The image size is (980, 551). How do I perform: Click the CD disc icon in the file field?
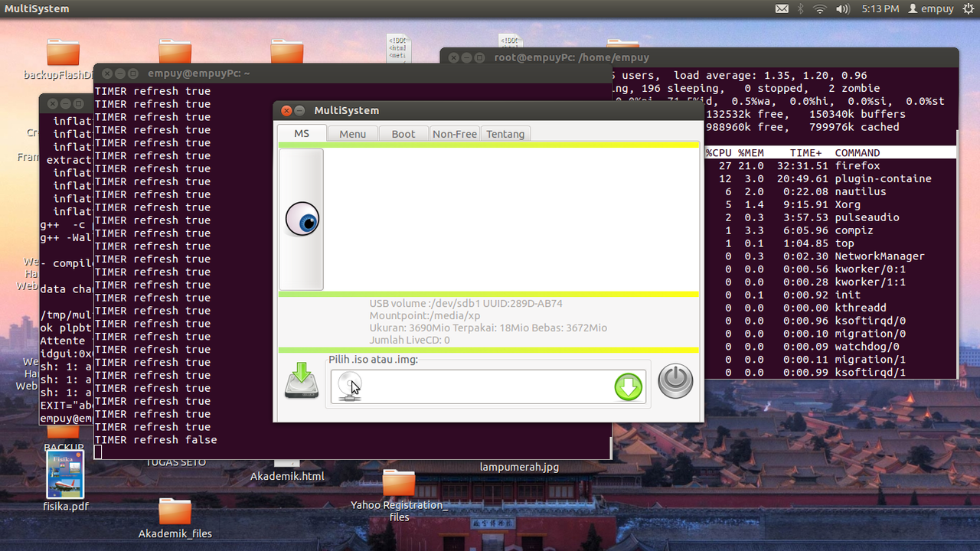tap(350, 385)
